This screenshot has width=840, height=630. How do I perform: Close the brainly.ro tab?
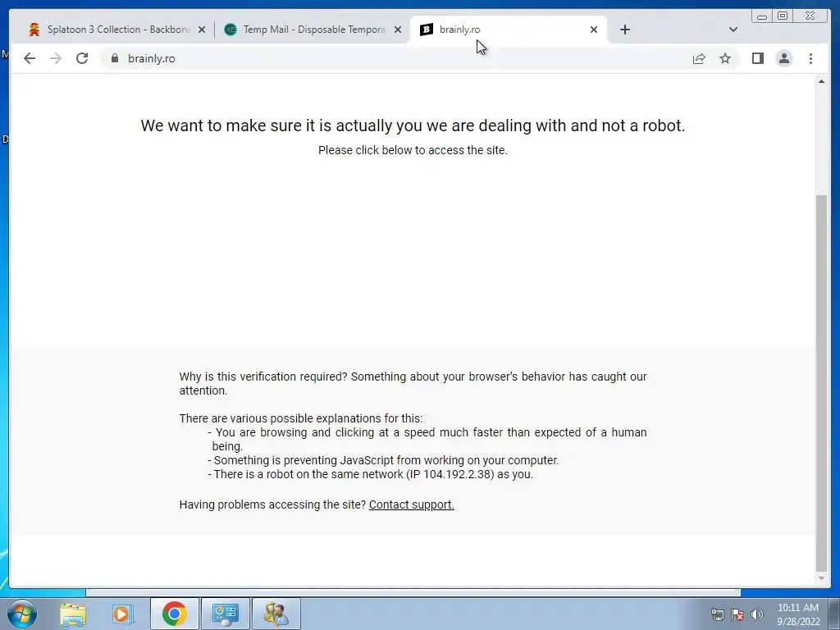pyautogui.click(x=594, y=30)
